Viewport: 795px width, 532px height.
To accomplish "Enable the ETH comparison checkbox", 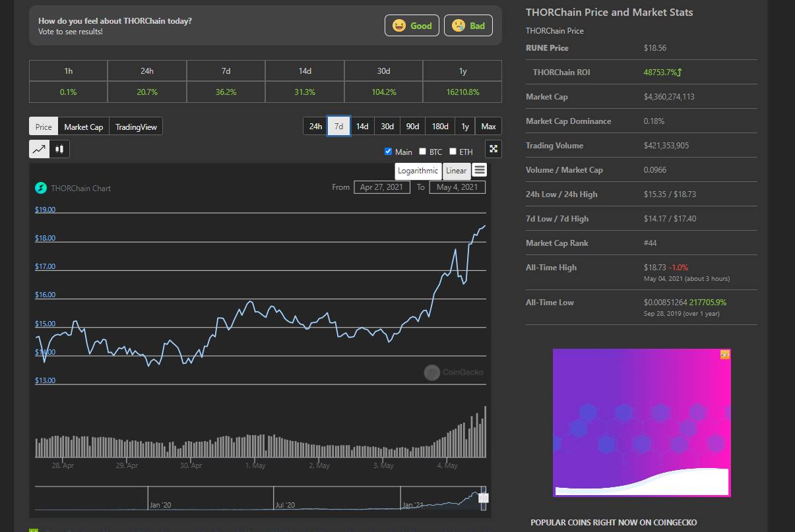I will [x=453, y=152].
